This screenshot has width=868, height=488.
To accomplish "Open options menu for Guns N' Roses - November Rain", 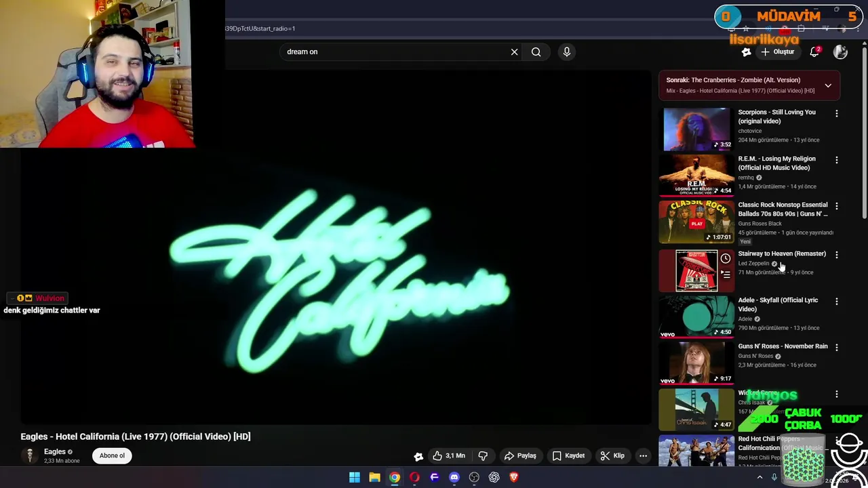I will click(836, 347).
